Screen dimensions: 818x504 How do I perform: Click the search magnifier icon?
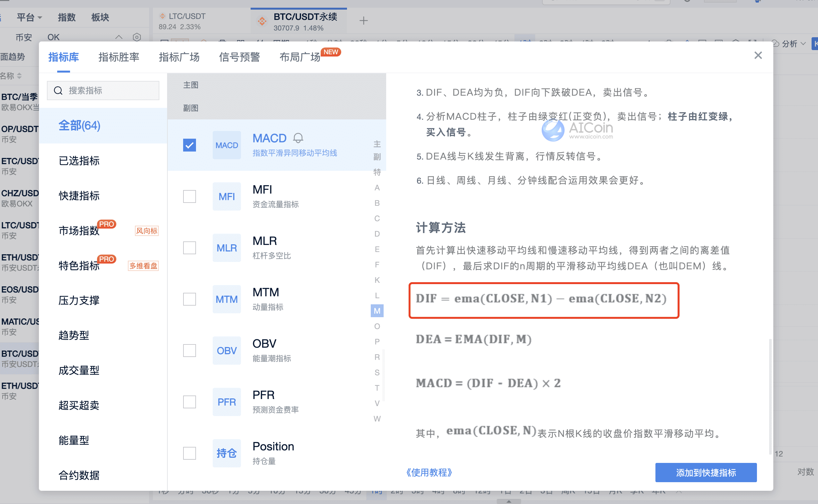click(x=58, y=91)
